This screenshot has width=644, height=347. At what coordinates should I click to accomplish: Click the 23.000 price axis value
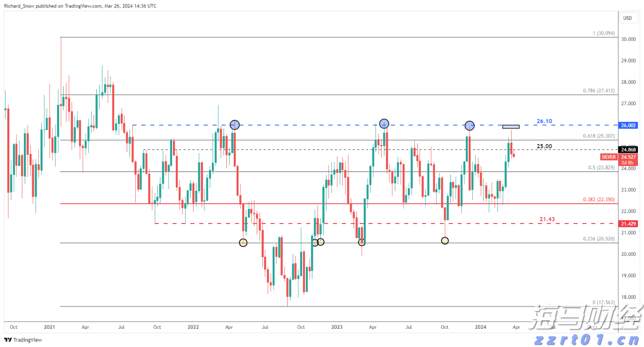628,190
